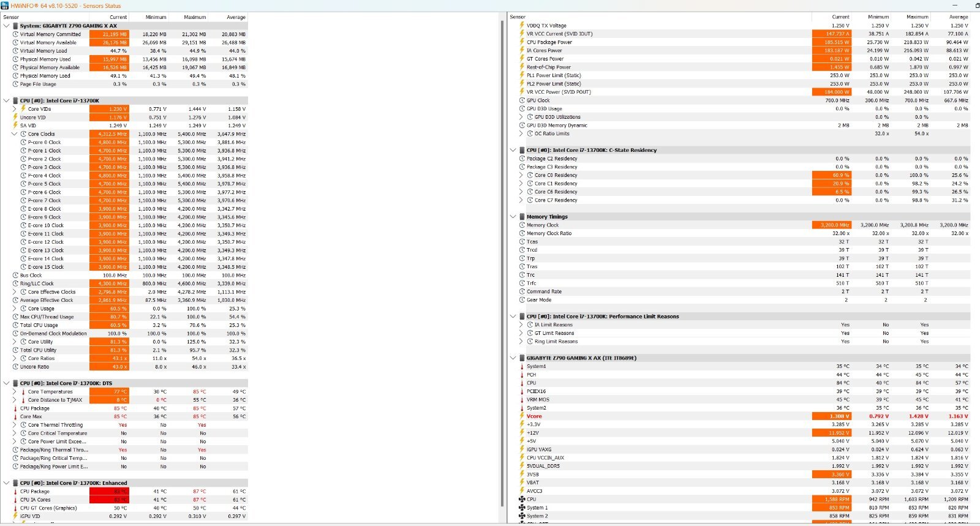Select the CPU VCCIN_AUX row
The image size is (980, 526).
tap(739, 457)
